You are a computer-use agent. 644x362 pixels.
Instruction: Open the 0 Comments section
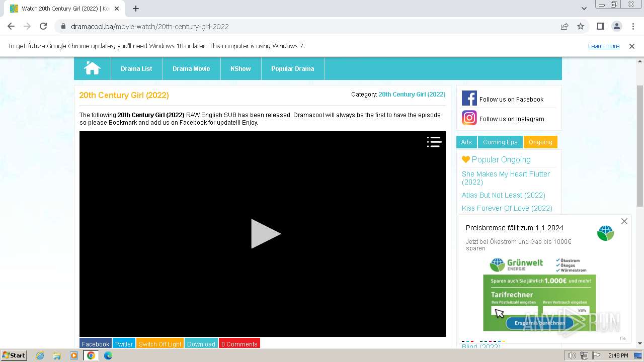click(x=239, y=344)
